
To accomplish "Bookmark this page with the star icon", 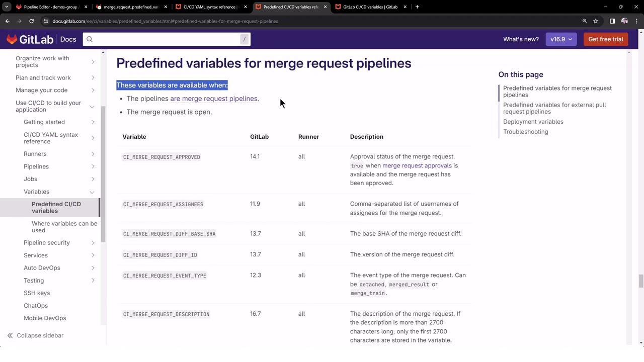I will point(596,21).
